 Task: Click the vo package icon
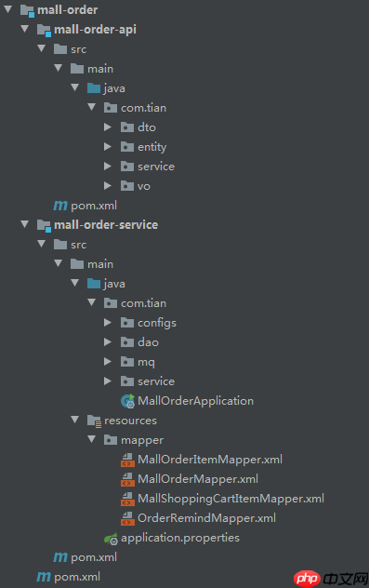click(127, 186)
